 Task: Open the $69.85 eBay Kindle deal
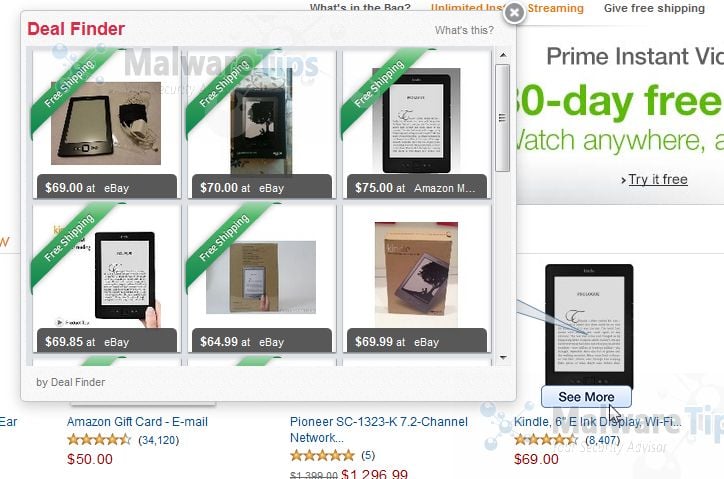107,279
